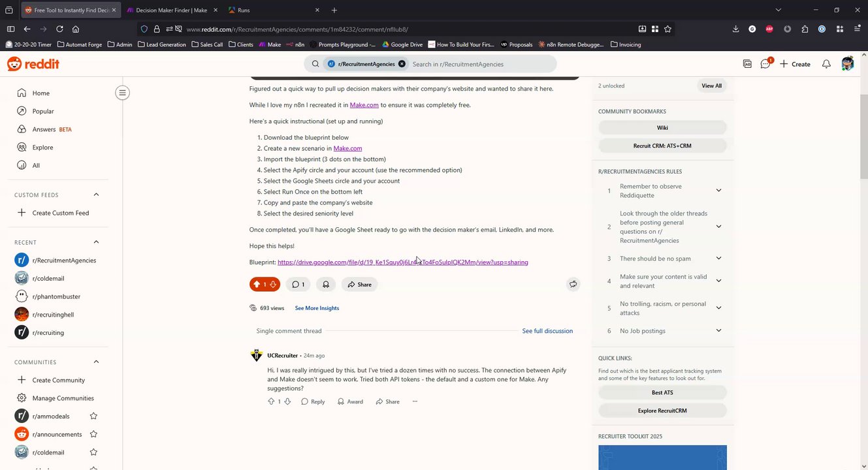This screenshot has width=868, height=470.
Task: Open the post comments count button
Action: point(298,285)
